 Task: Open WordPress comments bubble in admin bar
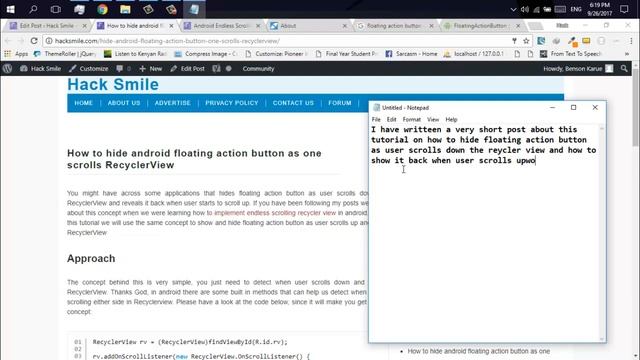tap(123, 69)
